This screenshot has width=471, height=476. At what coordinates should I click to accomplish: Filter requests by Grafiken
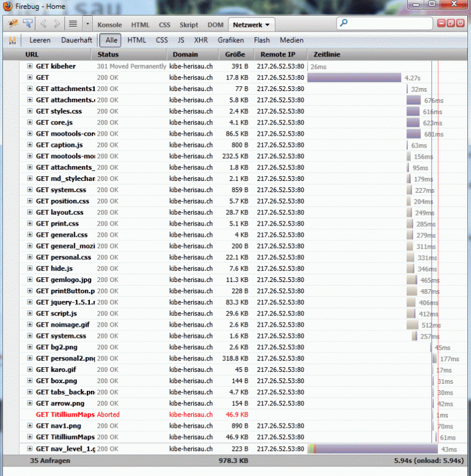click(231, 40)
